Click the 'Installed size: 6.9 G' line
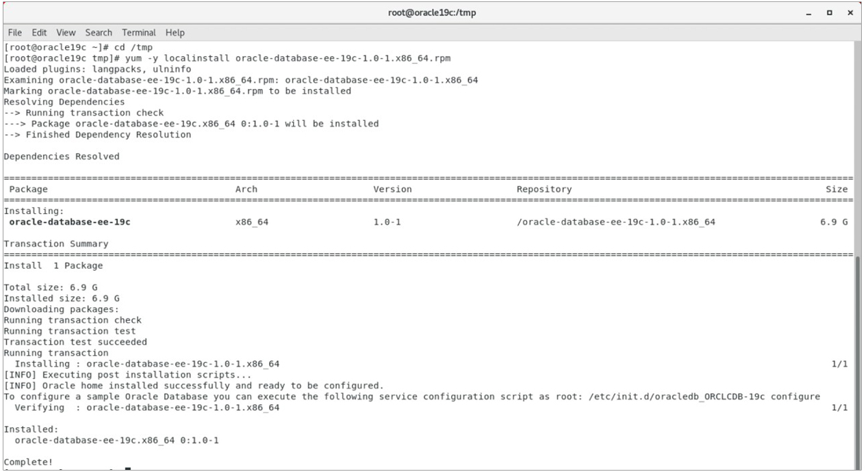The width and height of the screenshot is (868, 474). (x=62, y=298)
